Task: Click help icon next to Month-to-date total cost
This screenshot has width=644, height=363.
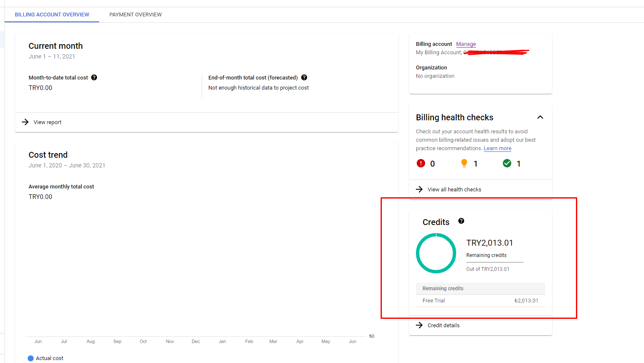Action: pyautogui.click(x=94, y=77)
